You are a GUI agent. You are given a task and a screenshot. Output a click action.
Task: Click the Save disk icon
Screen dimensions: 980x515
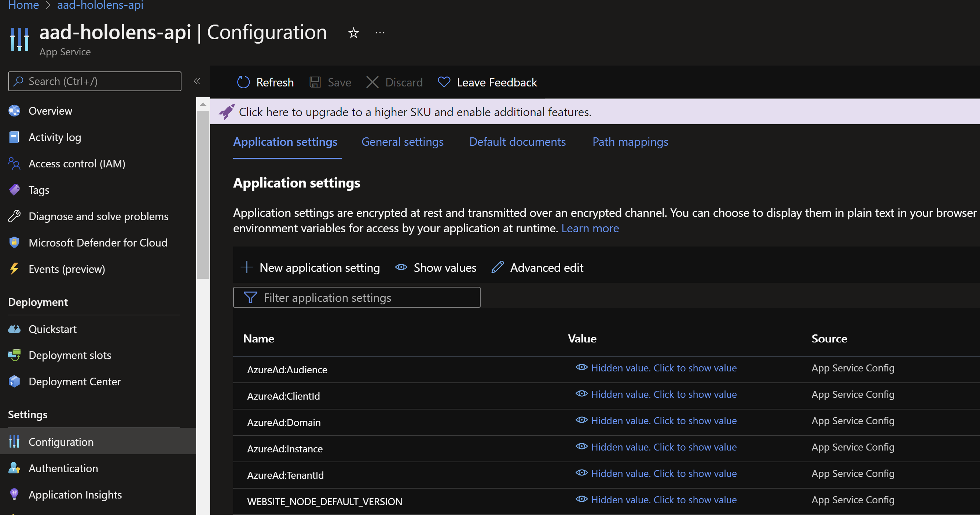click(x=315, y=82)
